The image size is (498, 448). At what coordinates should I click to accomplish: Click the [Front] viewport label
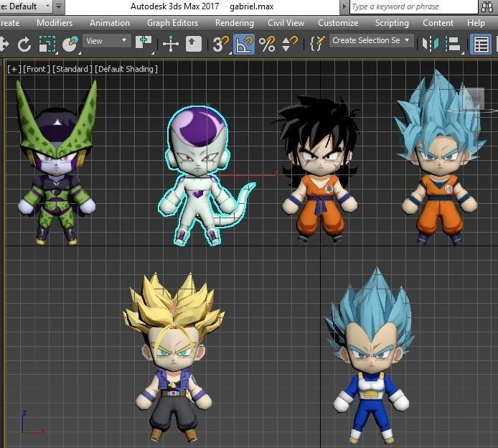[36, 69]
